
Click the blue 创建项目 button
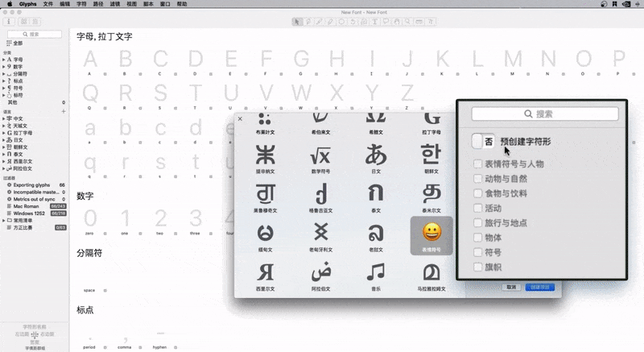click(x=539, y=287)
